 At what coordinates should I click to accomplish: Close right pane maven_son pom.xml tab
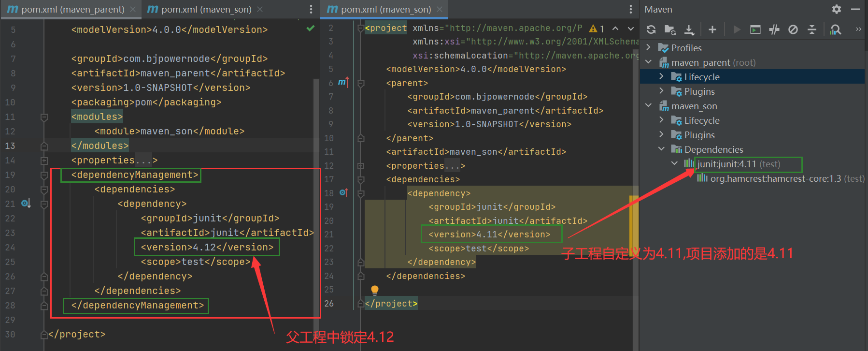(440, 9)
